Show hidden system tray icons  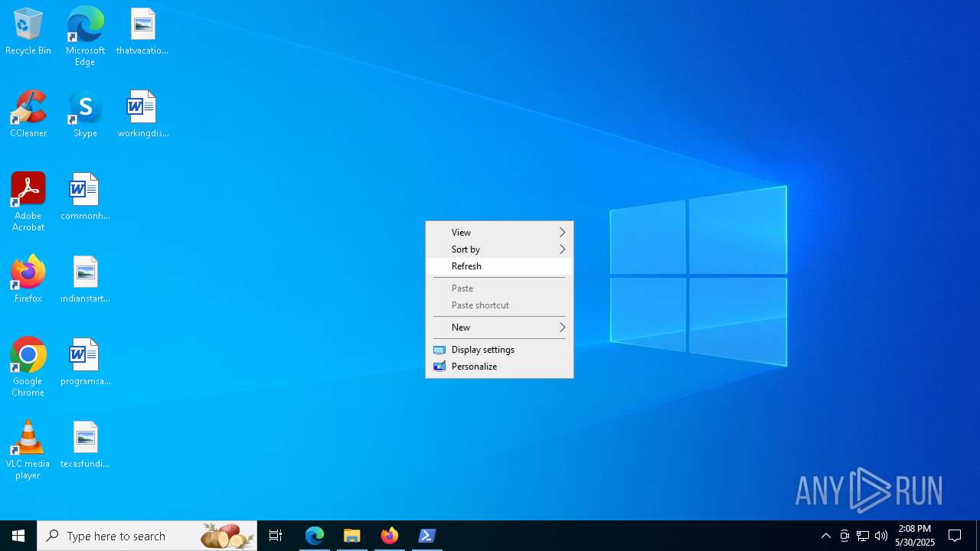[826, 536]
